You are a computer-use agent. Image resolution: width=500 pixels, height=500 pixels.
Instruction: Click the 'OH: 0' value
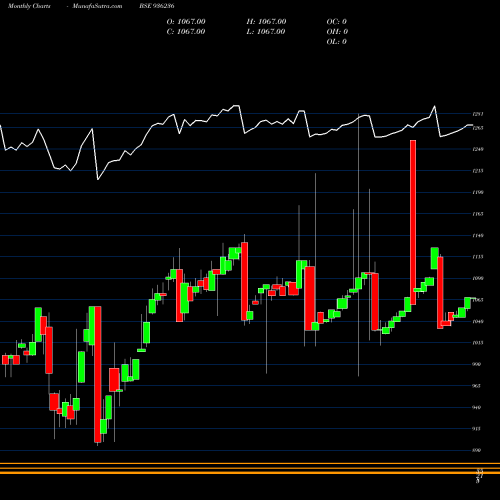(337, 32)
